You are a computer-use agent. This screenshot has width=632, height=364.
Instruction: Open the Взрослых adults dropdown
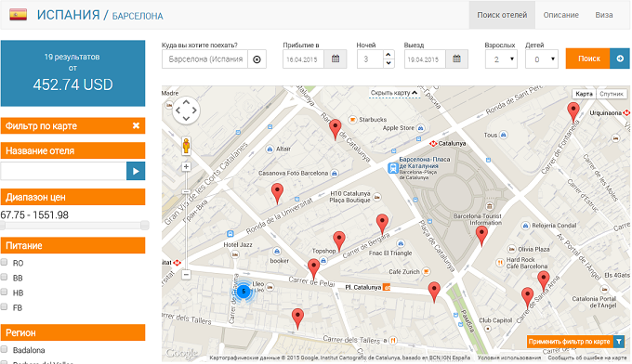pyautogui.click(x=501, y=59)
